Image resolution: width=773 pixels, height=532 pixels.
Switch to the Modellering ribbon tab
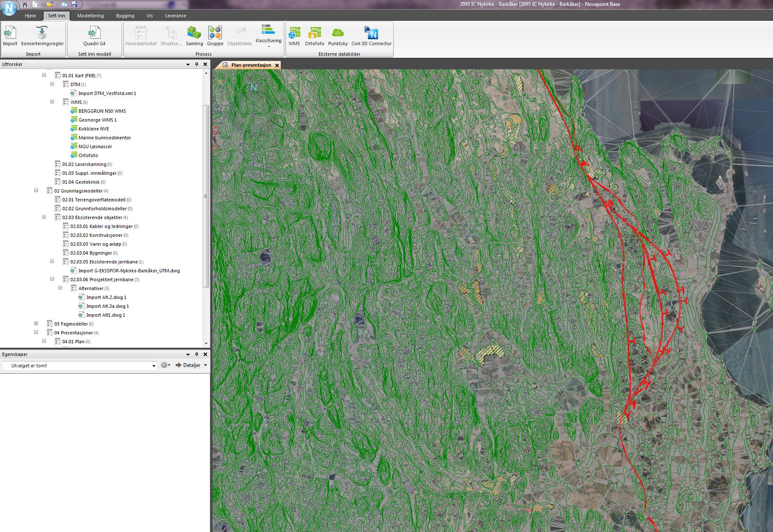pyautogui.click(x=90, y=16)
